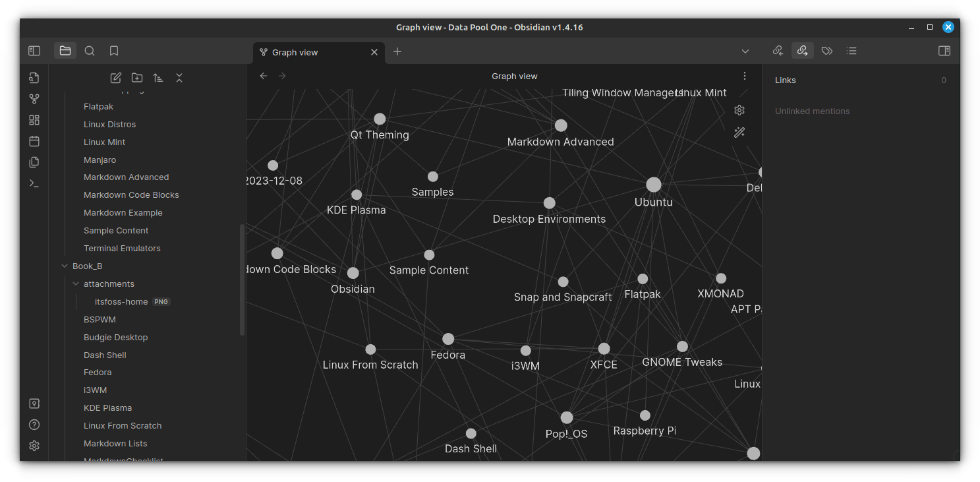This screenshot has width=980, height=482.
Task: Insert template icon in left ribbon
Action: tap(34, 162)
